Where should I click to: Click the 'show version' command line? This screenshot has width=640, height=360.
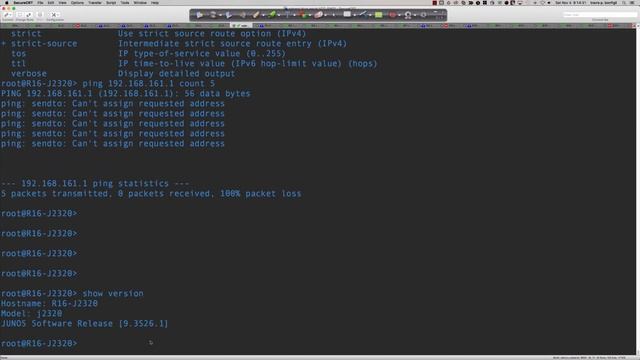(72, 293)
